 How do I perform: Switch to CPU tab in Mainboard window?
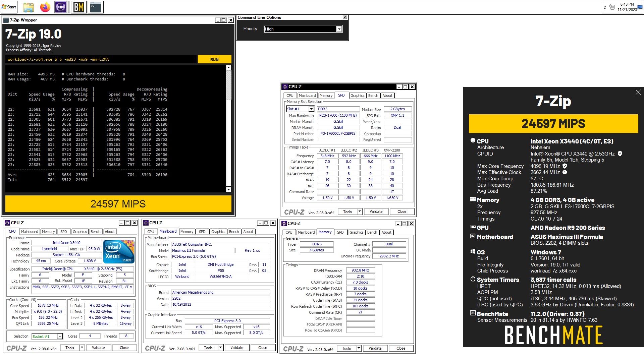[151, 232]
